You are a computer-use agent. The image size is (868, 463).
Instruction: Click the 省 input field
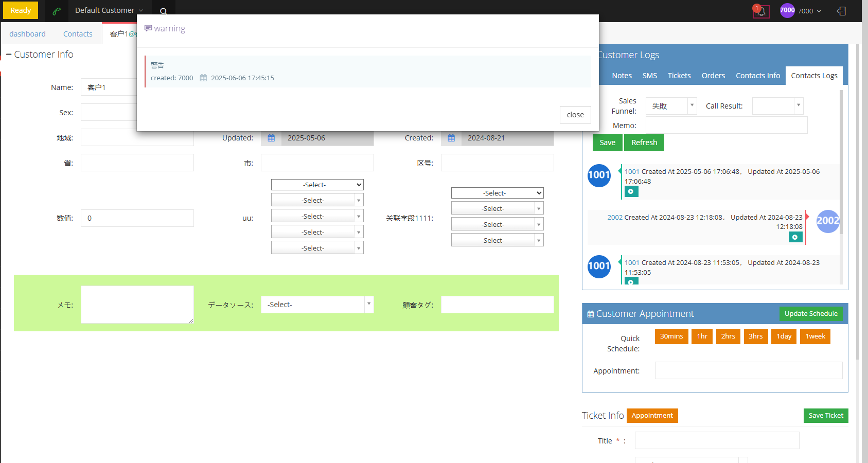click(137, 163)
